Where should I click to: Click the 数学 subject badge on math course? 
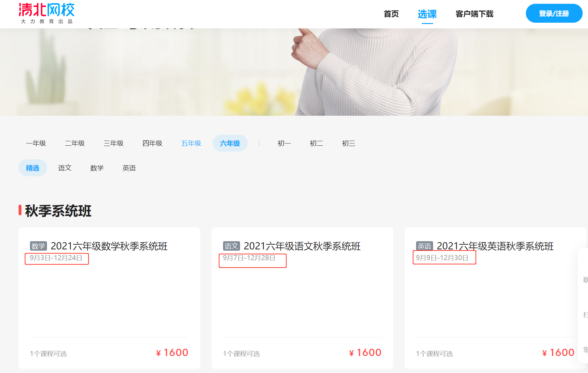(x=38, y=246)
